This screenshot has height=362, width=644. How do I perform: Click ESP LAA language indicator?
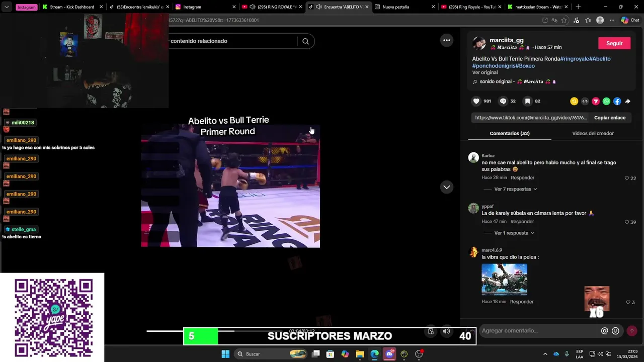click(x=580, y=354)
